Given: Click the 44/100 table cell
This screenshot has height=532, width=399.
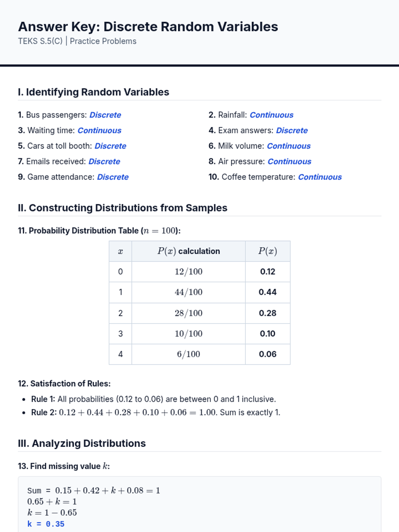Looking at the screenshot, I should click(189, 292).
